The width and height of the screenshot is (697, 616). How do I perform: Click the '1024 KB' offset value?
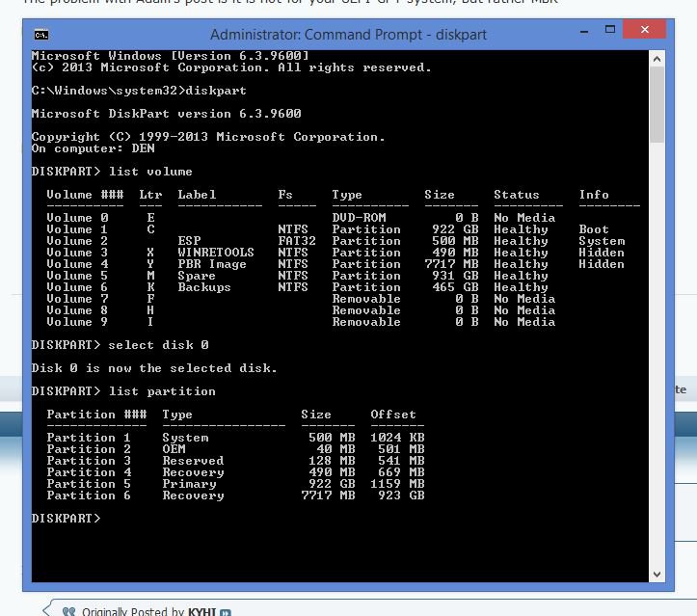tap(397, 438)
